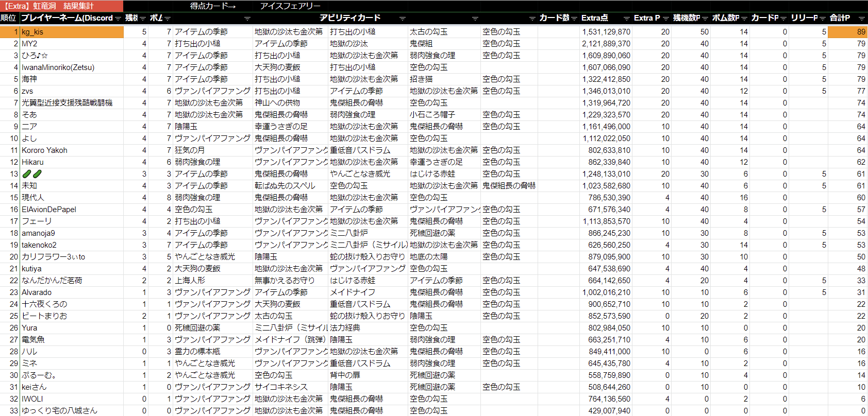Expand the 残機数P filter dropdown
The width and height of the screenshot is (868, 416).
click(705, 19)
